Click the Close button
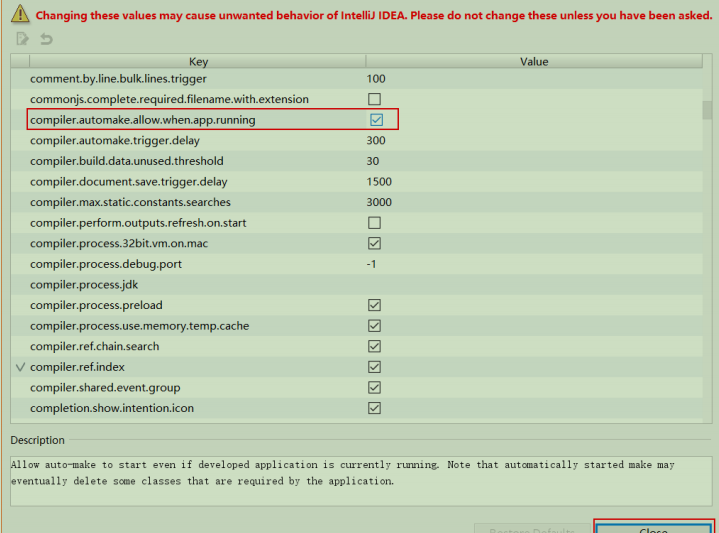The width and height of the screenshot is (719, 533). (x=653, y=528)
